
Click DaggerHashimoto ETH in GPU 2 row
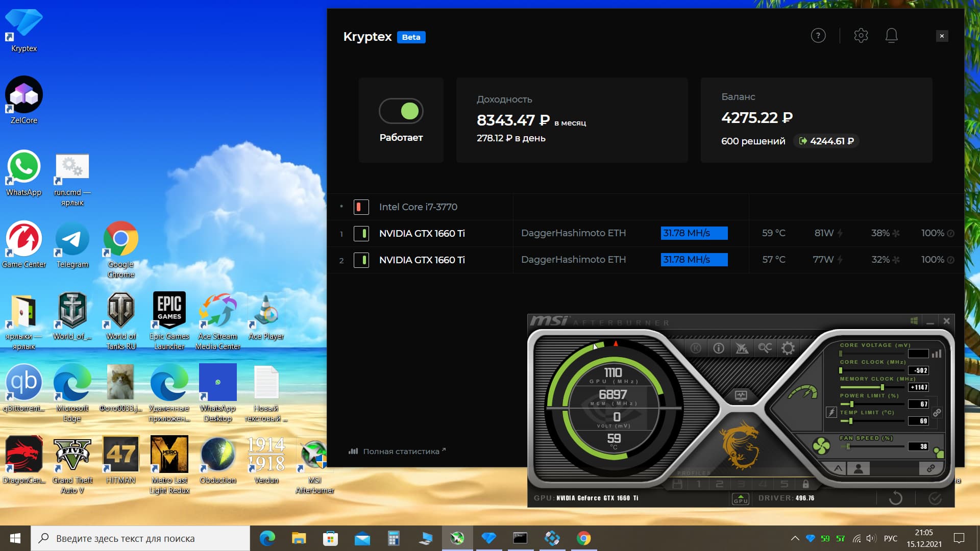(x=573, y=260)
